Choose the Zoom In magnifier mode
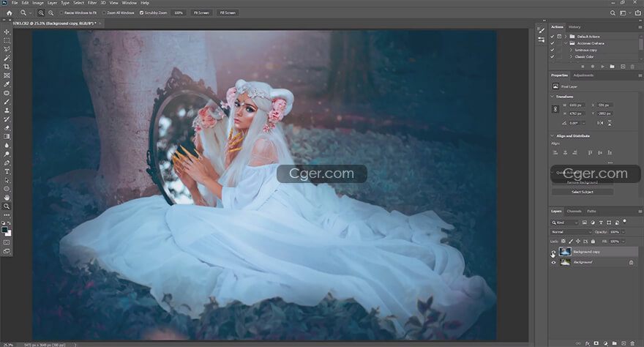The width and height of the screenshot is (644, 347). [41, 12]
